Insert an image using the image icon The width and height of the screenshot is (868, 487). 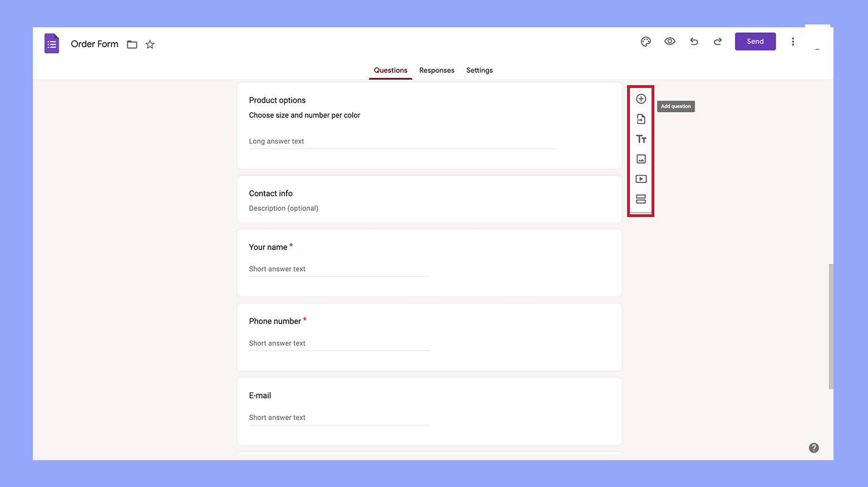pyautogui.click(x=640, y=159)
